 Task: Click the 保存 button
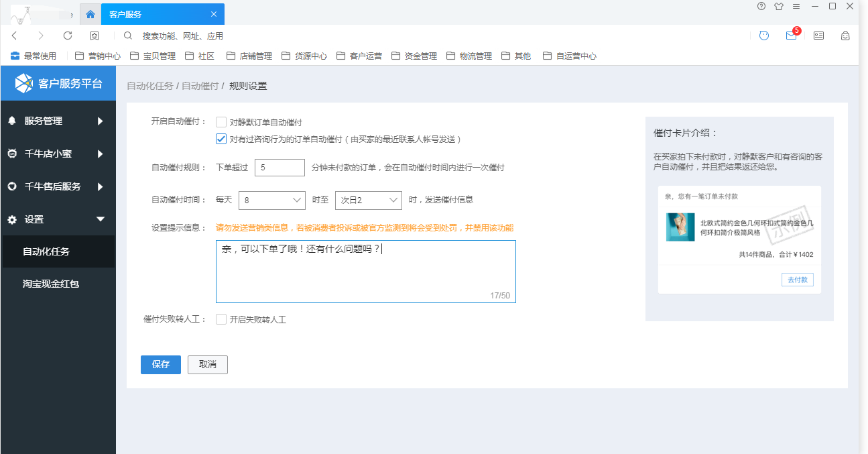(x=161, y=365)
